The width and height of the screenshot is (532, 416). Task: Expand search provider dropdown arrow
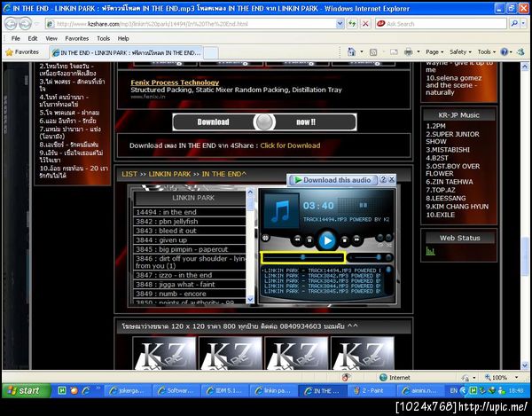pyautogui.click(x=523, y=24)
